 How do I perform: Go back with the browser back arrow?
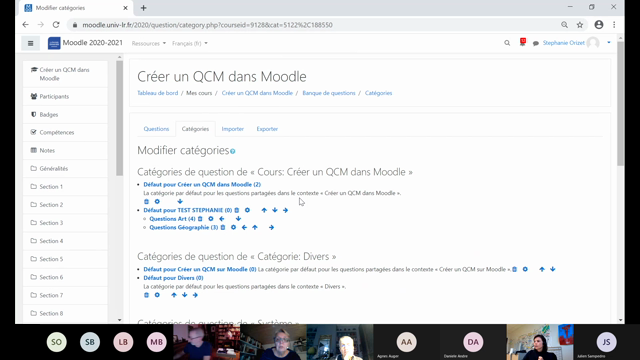(25, 25)
